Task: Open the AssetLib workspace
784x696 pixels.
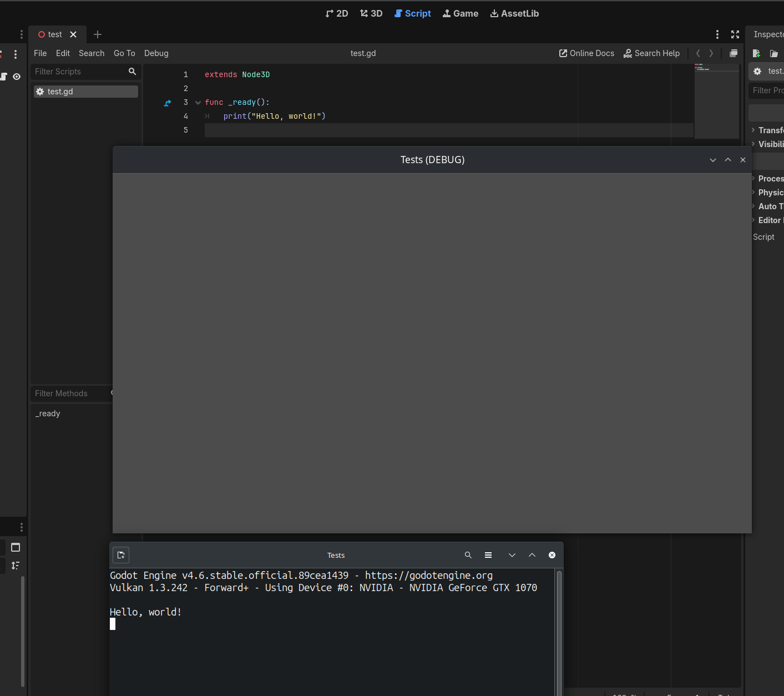Action: (514, 13)
